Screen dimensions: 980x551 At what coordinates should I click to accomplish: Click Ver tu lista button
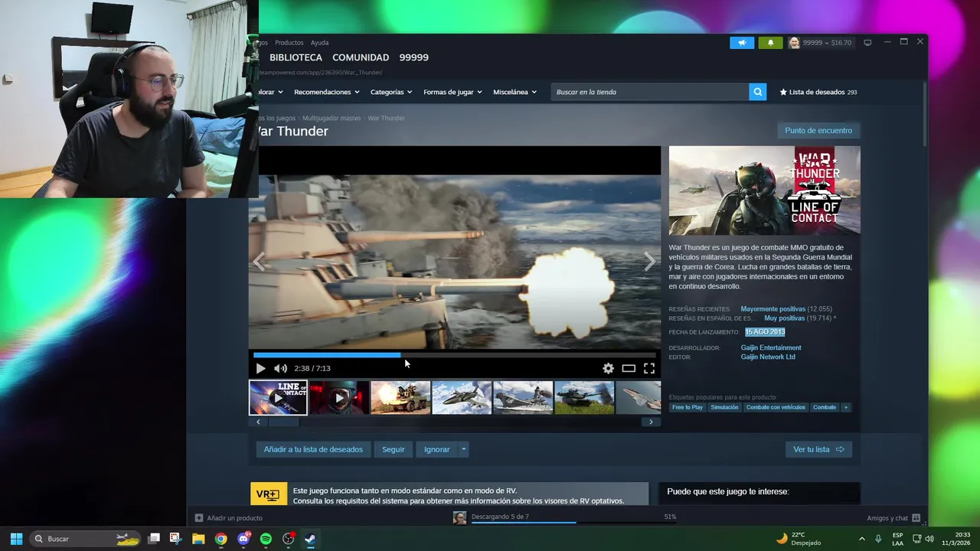tap(818, 449)
